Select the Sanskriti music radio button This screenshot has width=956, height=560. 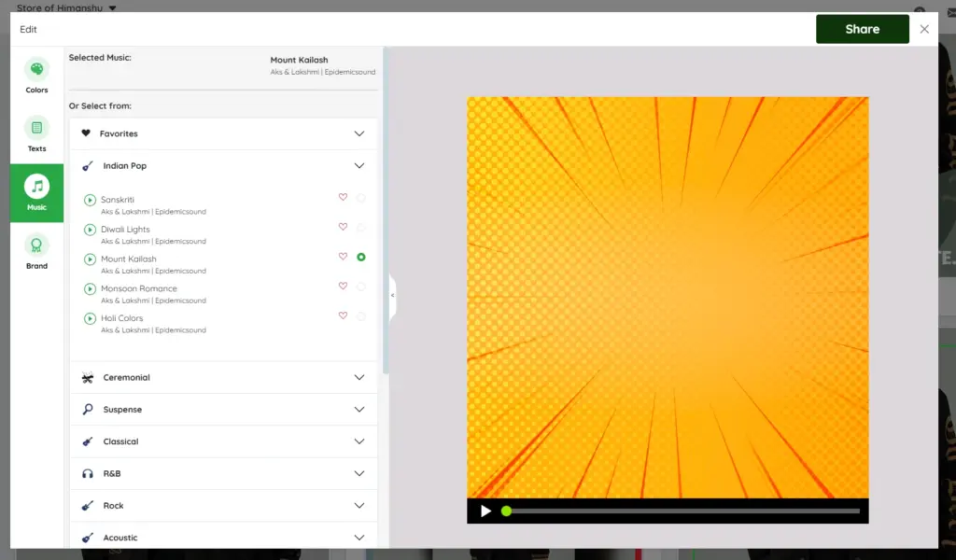pos(361,198)
